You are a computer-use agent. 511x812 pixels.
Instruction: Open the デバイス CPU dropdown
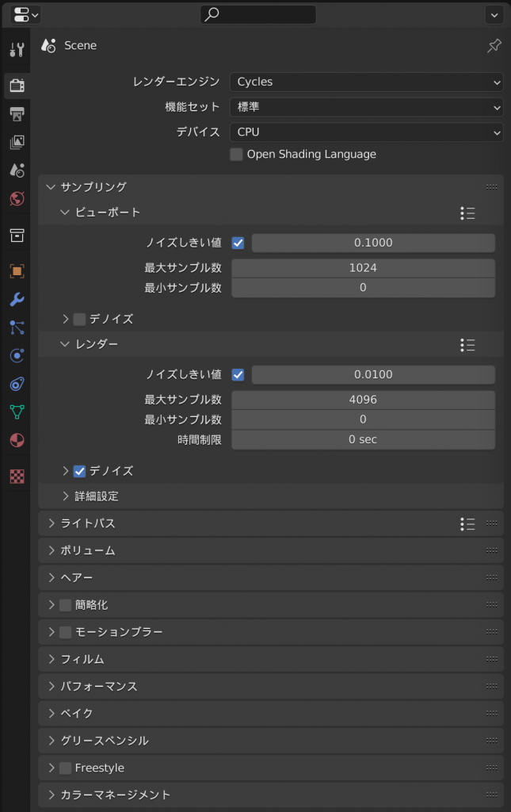pos(366,132)
